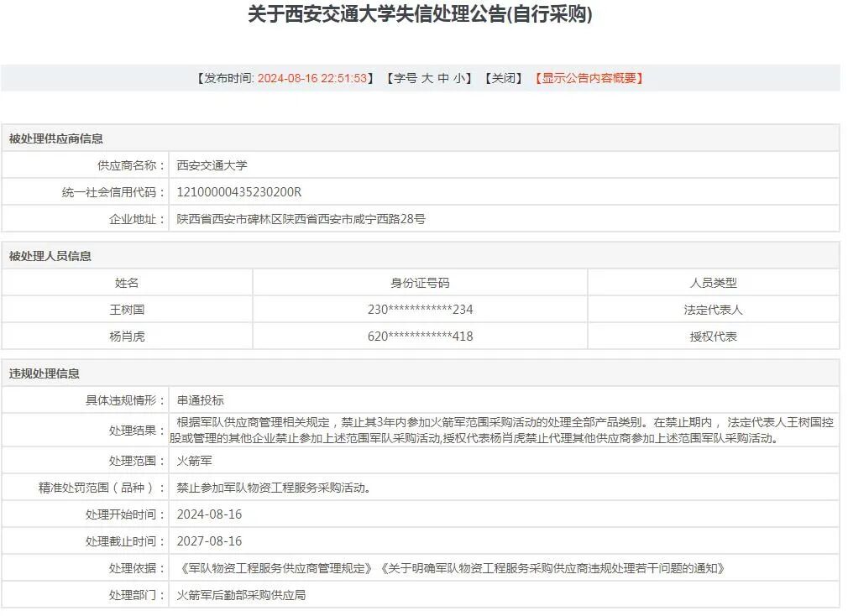Click the 处理范围 value 火箭军

point(194,461)
